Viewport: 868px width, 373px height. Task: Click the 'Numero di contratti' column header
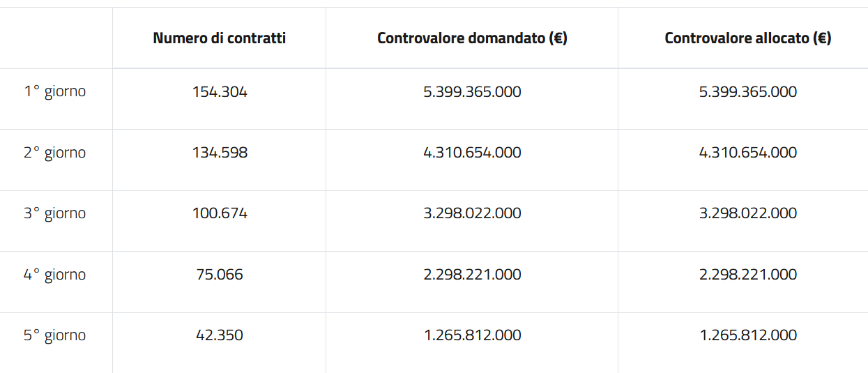pos(220,38)
